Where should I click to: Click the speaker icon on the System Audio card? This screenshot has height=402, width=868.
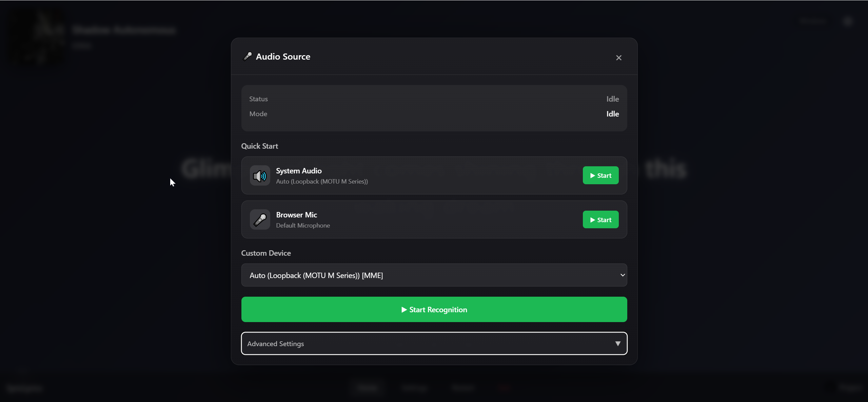tap(259, 175)
